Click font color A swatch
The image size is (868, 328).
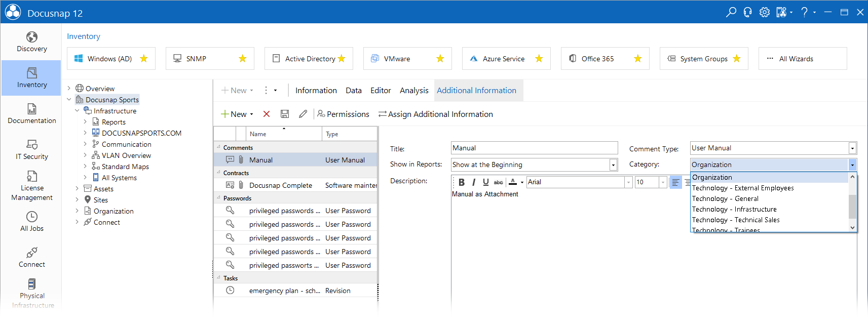pos(513,182)
